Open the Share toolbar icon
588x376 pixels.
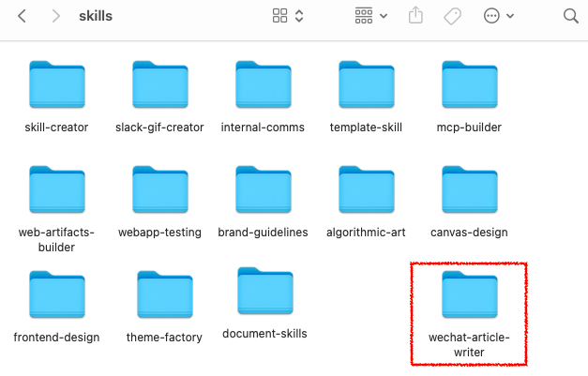(x=415, y=16)
